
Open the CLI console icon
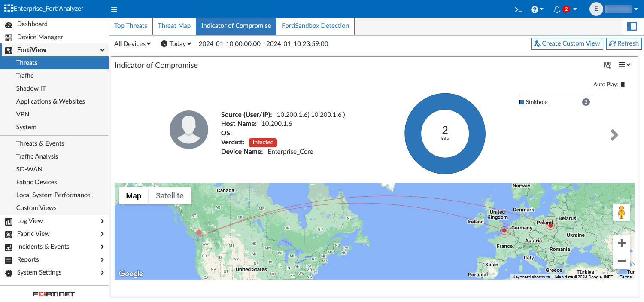coord(519,9)
